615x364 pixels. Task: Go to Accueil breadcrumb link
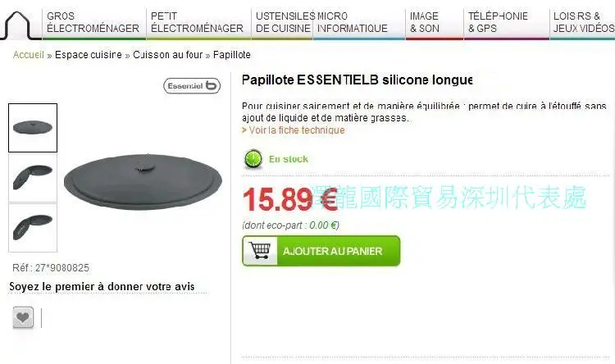point(28,55)
